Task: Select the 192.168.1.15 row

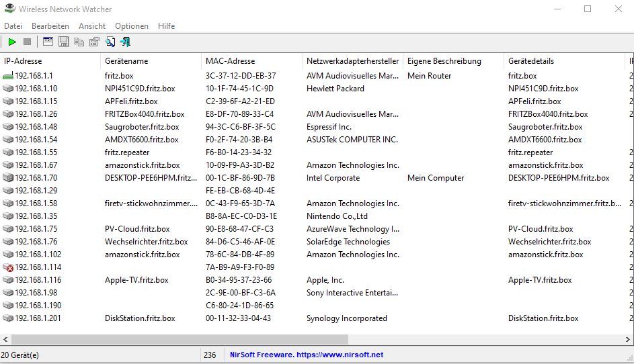Action: (317, 101)
